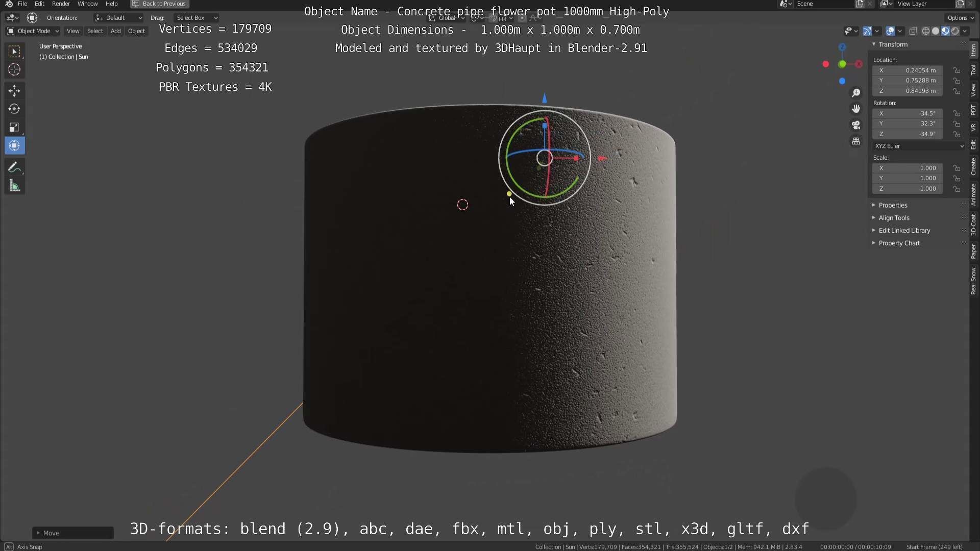Click the Scale Z field
980x551 pixels.
coord(908,189)
